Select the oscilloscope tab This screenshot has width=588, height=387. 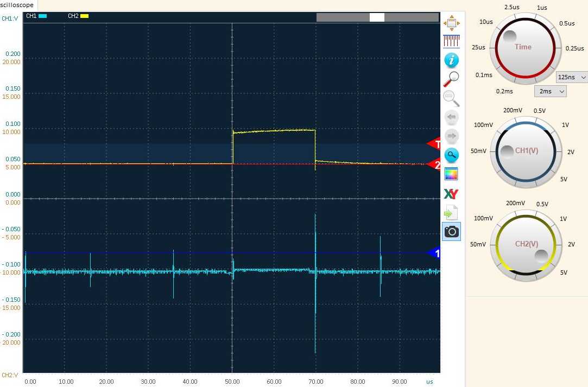click(17, 5)
